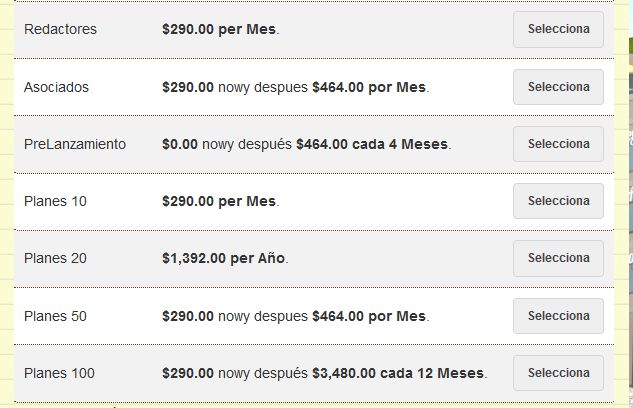Click the PreLanzamiento plan name
The width and height of the screenshot is (633, 408).
click(75, 144)
